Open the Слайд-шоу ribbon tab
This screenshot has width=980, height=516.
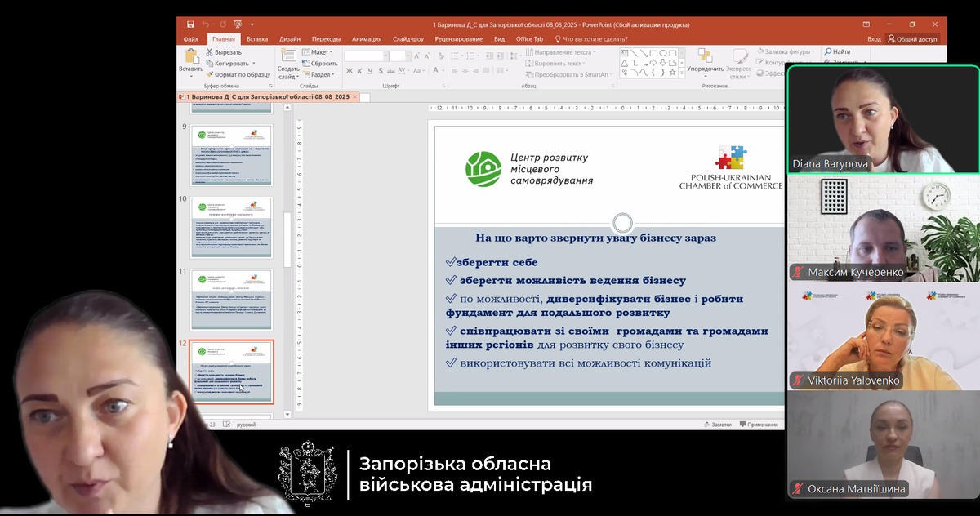pos(408,39)
